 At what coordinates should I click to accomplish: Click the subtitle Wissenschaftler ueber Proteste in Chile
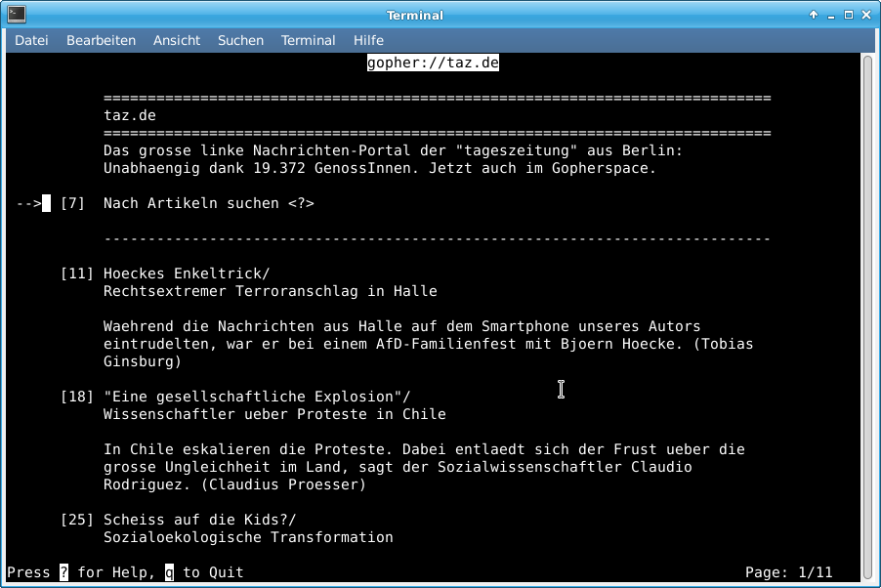[274, 414]
